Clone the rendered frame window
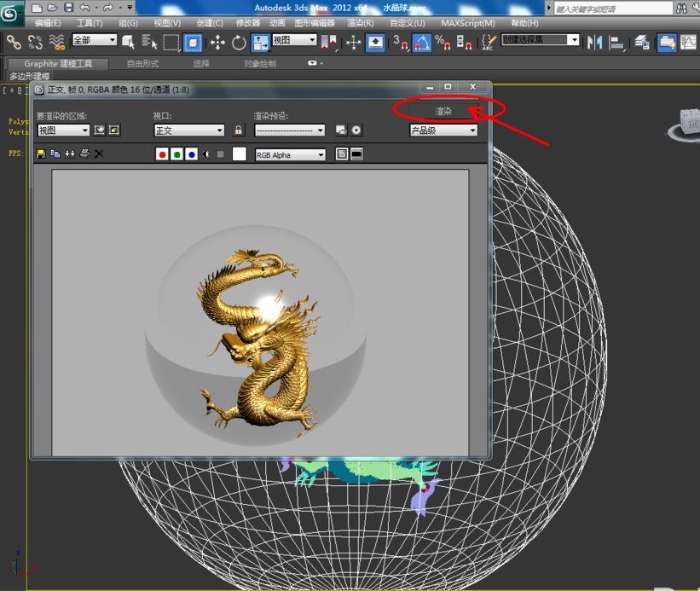 tap(70, 154)
